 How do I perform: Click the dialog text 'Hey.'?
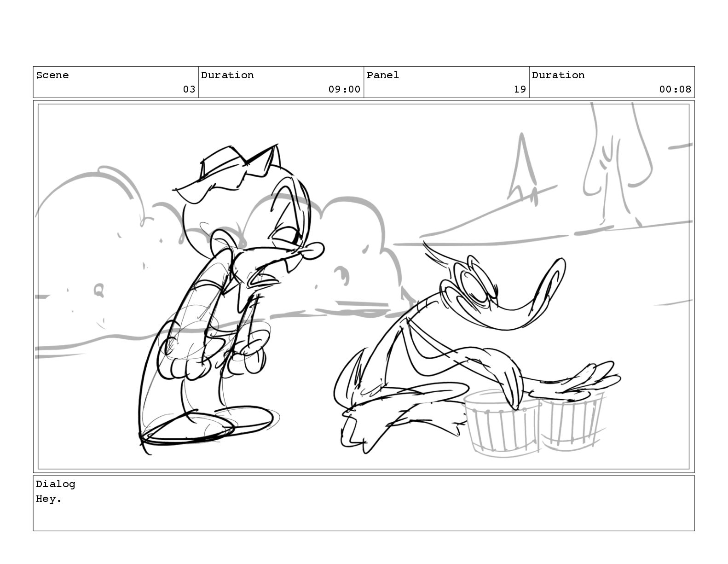(49, 499)
